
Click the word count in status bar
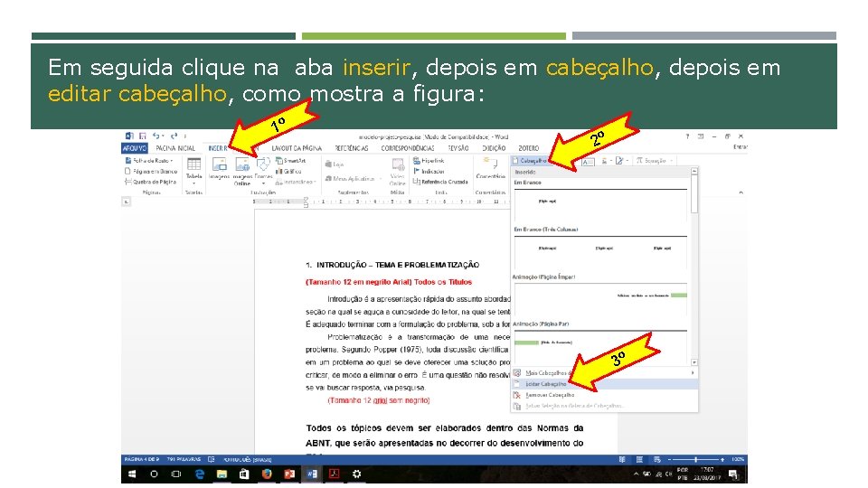pyautogui.click(x=184, y=459)
